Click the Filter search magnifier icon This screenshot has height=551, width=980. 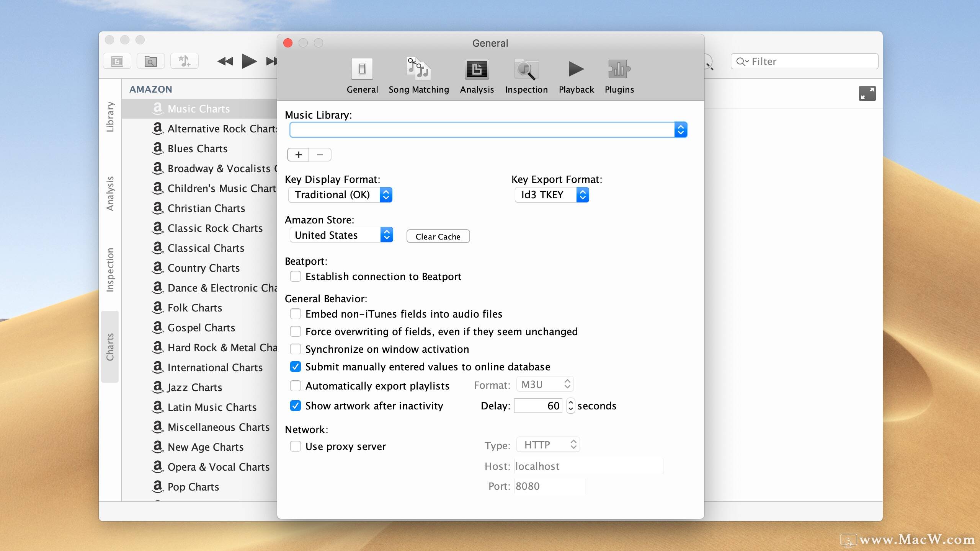pyautogui.click(x=742, y=62)
